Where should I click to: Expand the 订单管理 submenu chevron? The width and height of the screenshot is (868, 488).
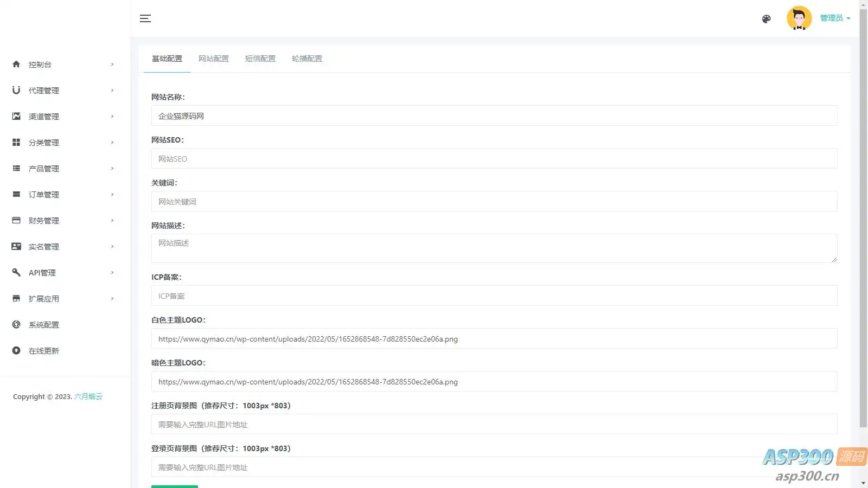point(112,194)
